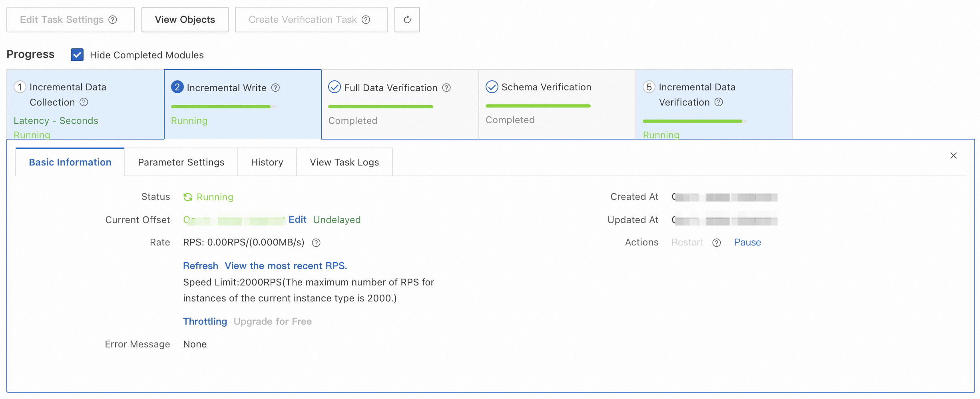
Task: Click help icon beside Restart action
Action: coord(717,243)
